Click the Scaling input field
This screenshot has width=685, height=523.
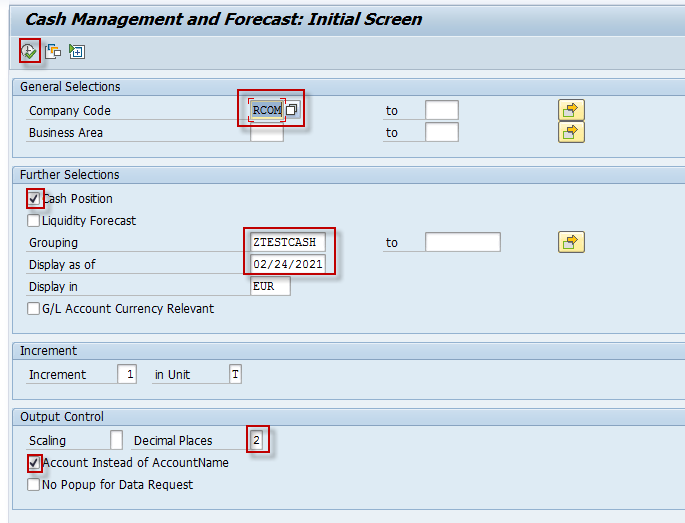pyautogui.click(x=117, y=440)
